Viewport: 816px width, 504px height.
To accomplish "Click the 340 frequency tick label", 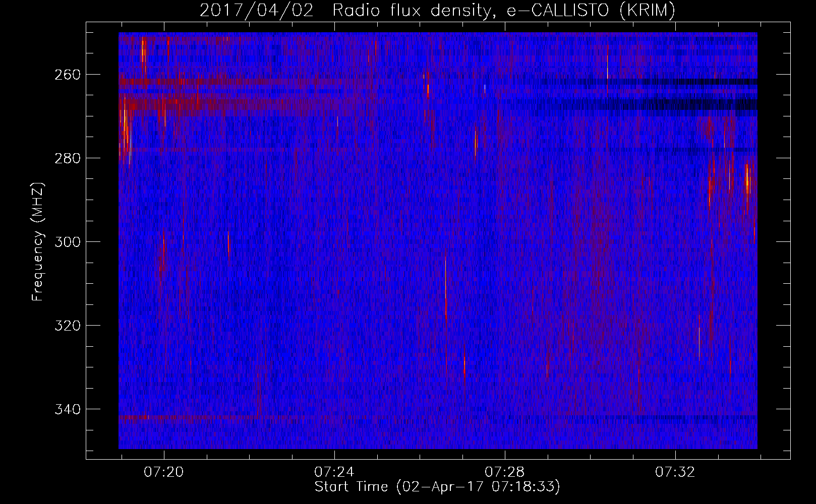I will 67,409.
